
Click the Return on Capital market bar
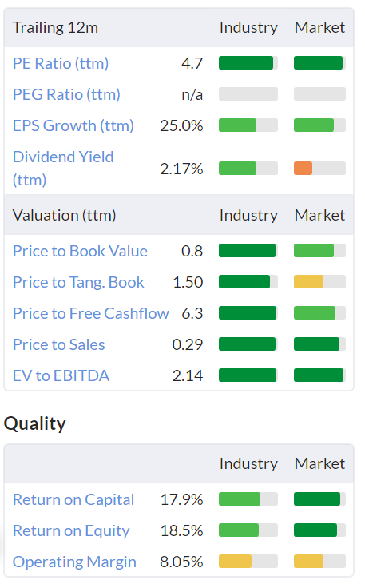coord(319,499)
